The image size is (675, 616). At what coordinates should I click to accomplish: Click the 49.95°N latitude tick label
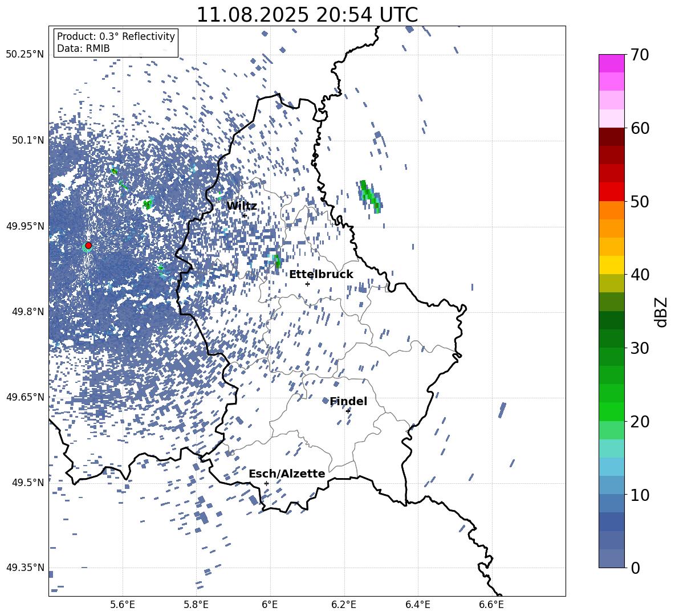pyautogui.click(x=25, y=226)
